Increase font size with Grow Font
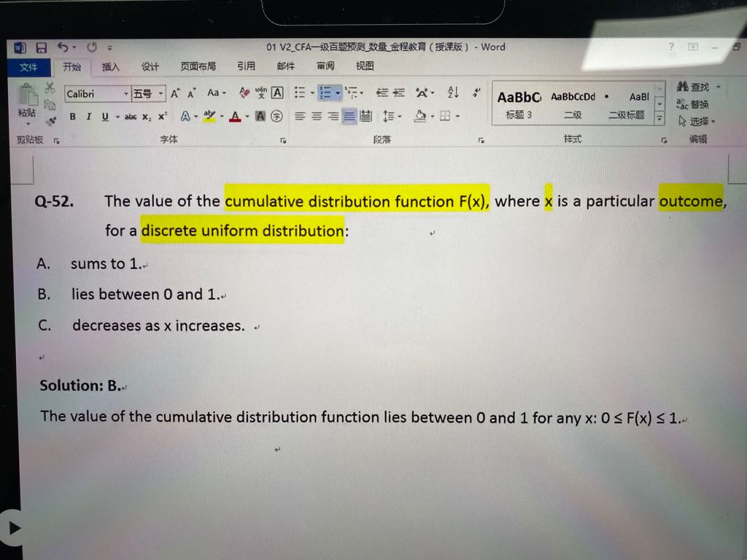This screenshot has height=560, width=747. [x=175, y=93]
